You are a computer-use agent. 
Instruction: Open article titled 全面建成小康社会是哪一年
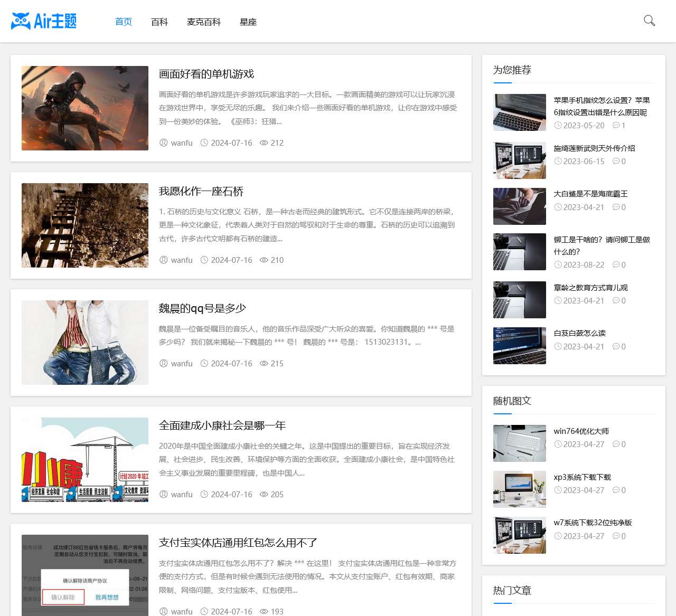click(x=222, y=425)
